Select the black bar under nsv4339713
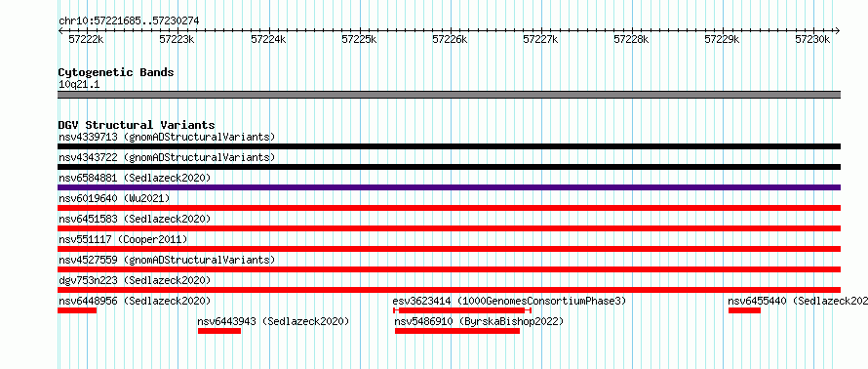Viewport: 868px width, 369px height. coord(449,146)
